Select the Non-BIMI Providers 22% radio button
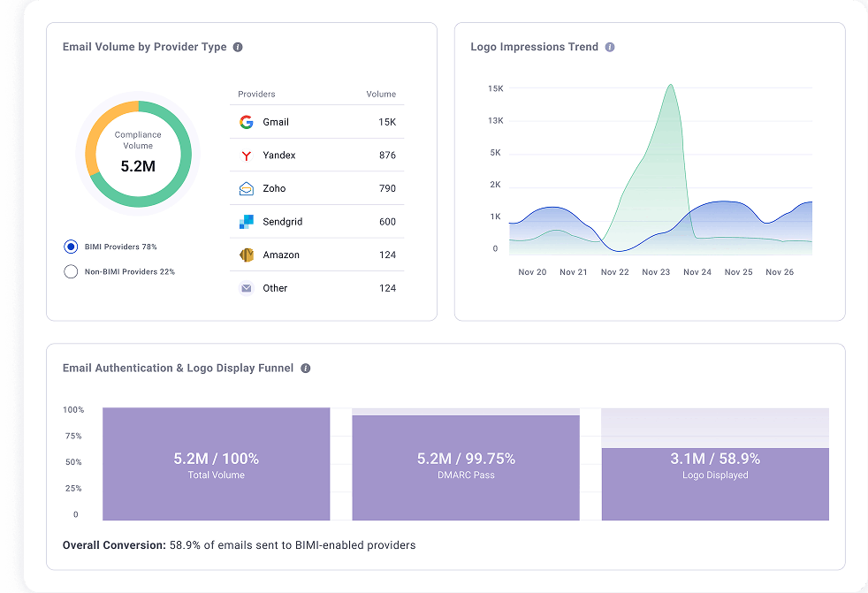This screenshot has width=868, height=593. pyautogui.click(x=71, y=271)
